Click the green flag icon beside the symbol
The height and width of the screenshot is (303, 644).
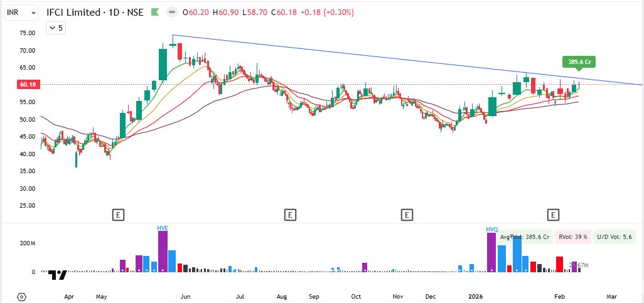(155, 13)
